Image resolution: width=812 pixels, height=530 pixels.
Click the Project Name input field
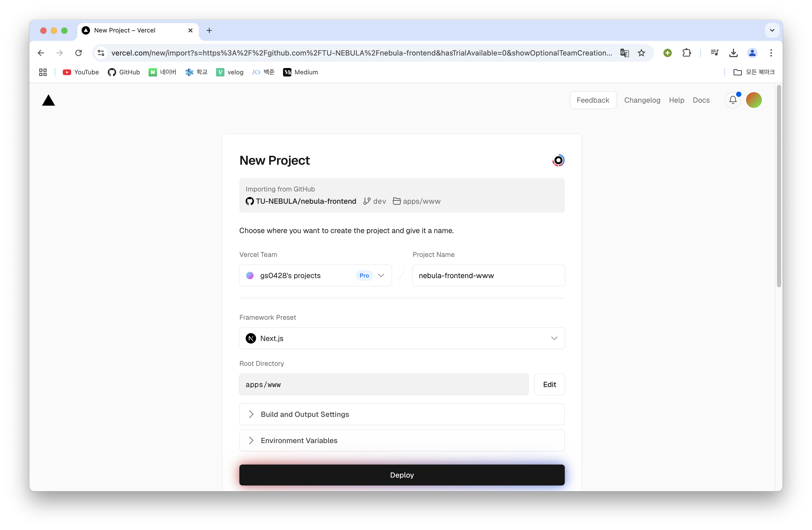point(488,275)
